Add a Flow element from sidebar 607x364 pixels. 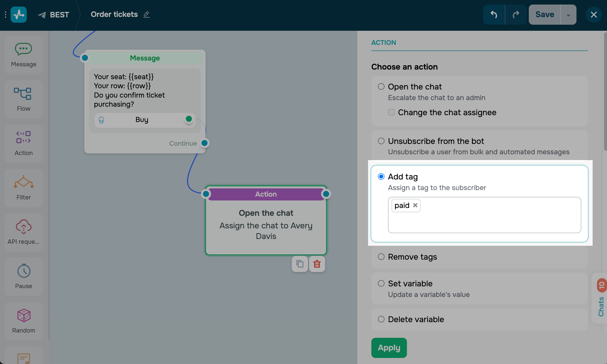pos(23,99)
